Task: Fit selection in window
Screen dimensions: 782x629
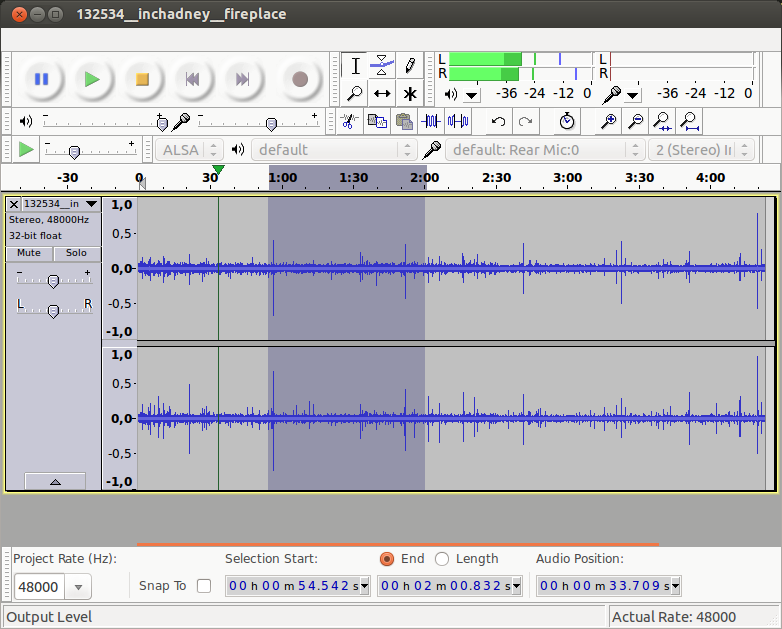Action: click(x=662, y=121)
